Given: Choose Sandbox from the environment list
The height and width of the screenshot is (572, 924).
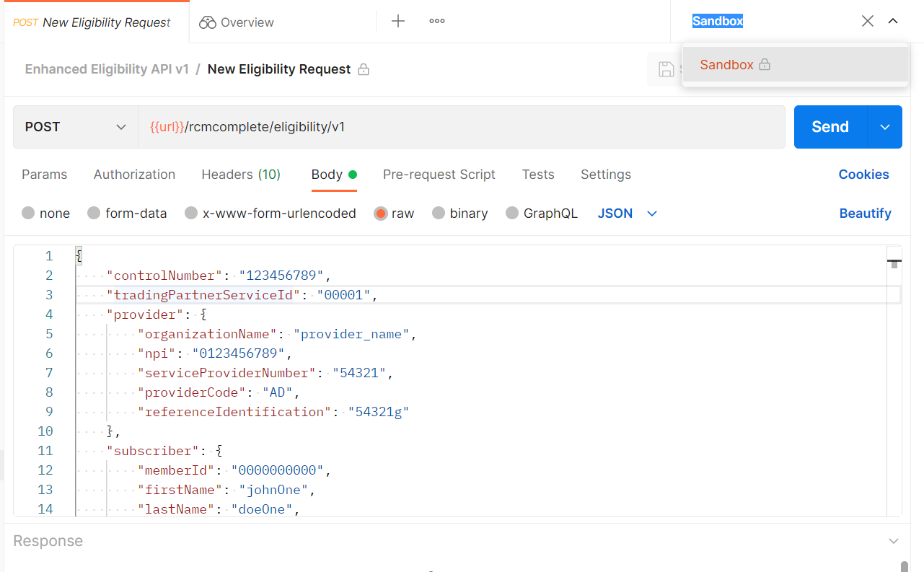Looking at the screenshot, I should (795, 65).
